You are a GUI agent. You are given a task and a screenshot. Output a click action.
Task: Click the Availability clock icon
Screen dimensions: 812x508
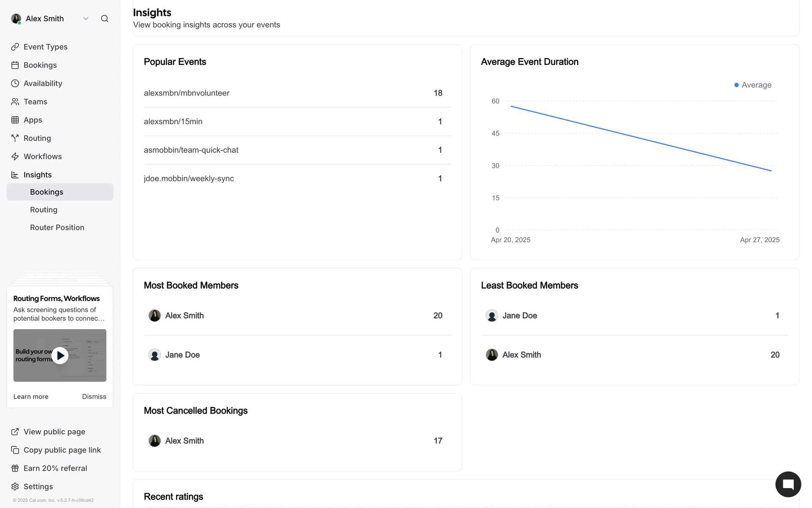(15, 83)
